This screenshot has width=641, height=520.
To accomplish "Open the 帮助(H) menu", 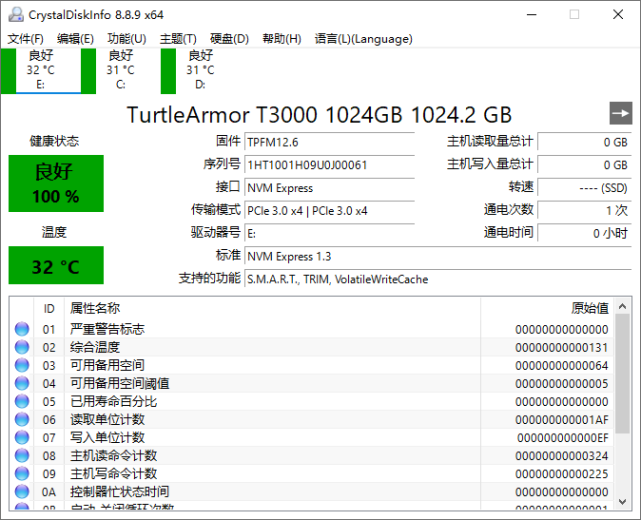I will 282,39.
